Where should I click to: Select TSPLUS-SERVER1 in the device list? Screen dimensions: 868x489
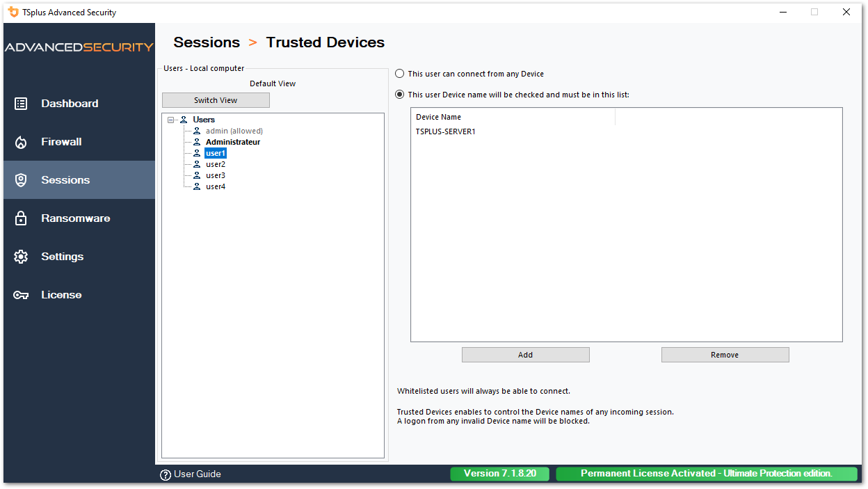pos(446,131)
